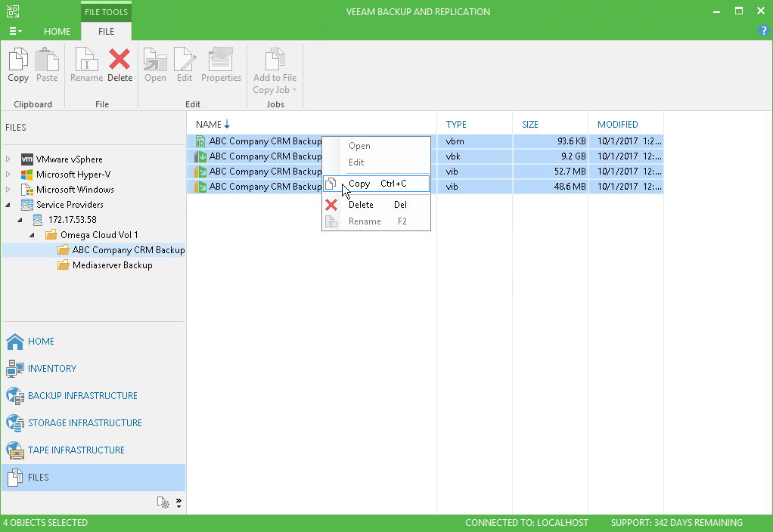The height and width of the screenshot is (532, 773).
Task: Click the navigation pane overflow chevron
Action: [179, 503]
